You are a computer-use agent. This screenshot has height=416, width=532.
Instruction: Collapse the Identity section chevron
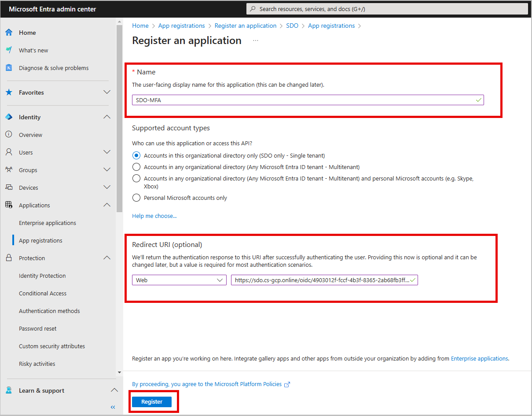click(x=106, y=117)
